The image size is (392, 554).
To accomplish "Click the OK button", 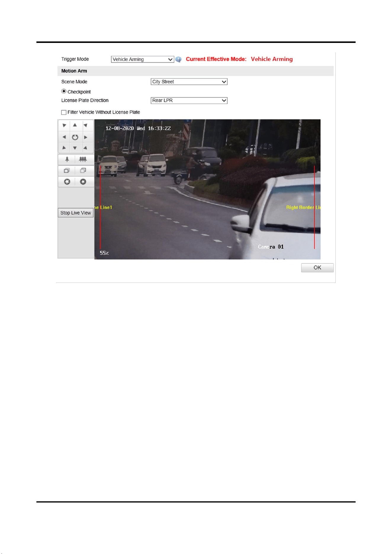I will click(x=317, y=268).
